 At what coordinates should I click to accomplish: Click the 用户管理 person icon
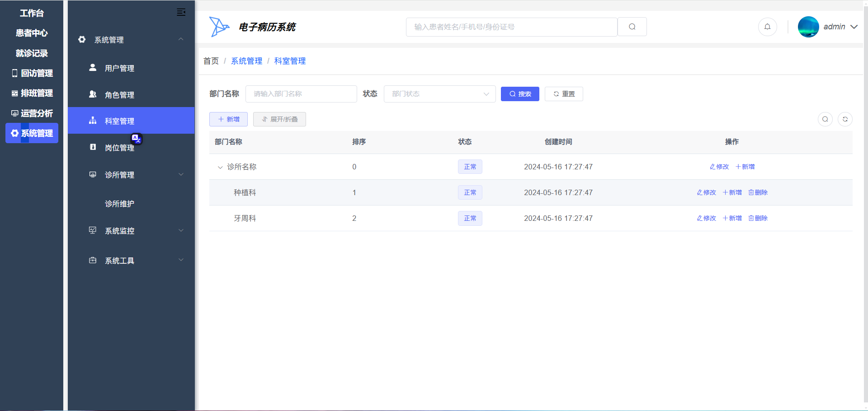(x=93, y=68)
